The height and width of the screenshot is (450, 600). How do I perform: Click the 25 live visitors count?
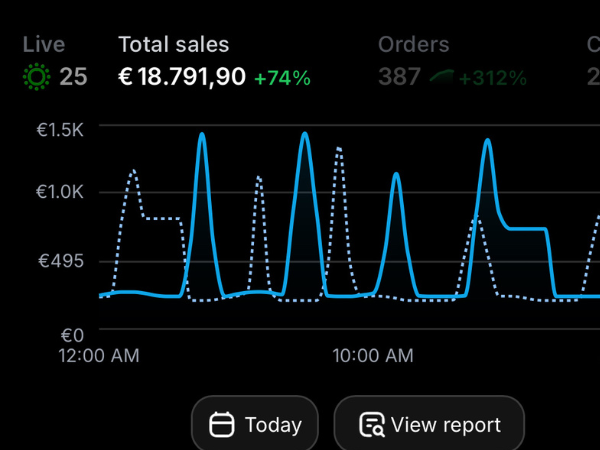pos(73,77)
